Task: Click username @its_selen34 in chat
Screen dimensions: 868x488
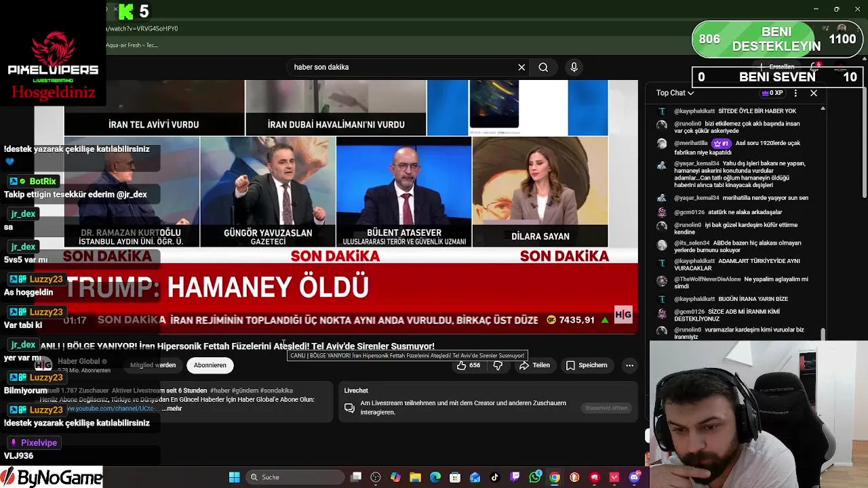Action: point(692,243)
